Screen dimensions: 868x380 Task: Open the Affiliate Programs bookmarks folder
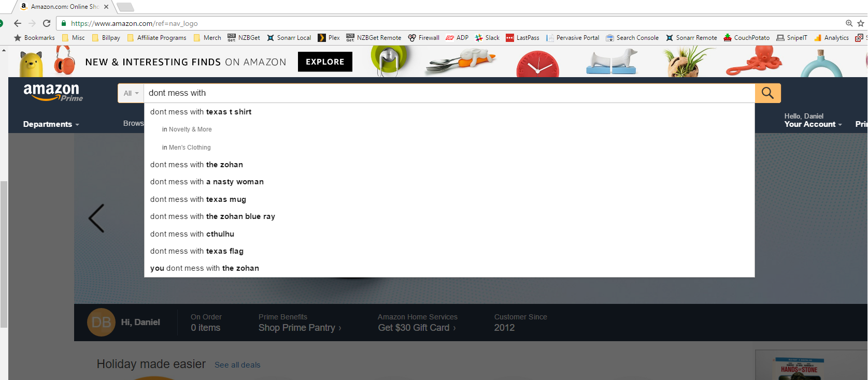(156, 38)
